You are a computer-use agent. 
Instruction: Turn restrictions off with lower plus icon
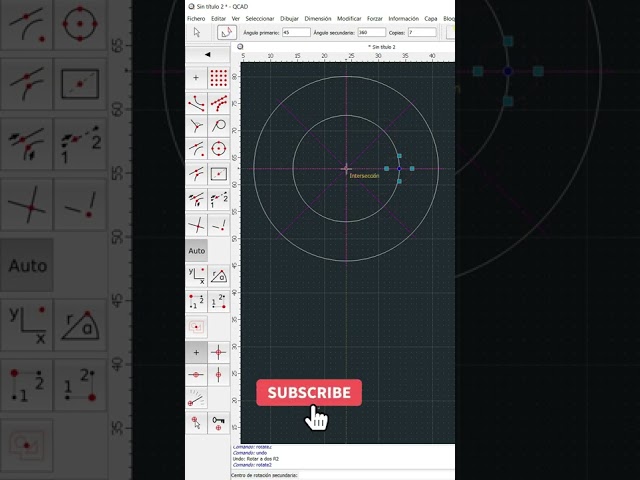[x=196, y=352]
